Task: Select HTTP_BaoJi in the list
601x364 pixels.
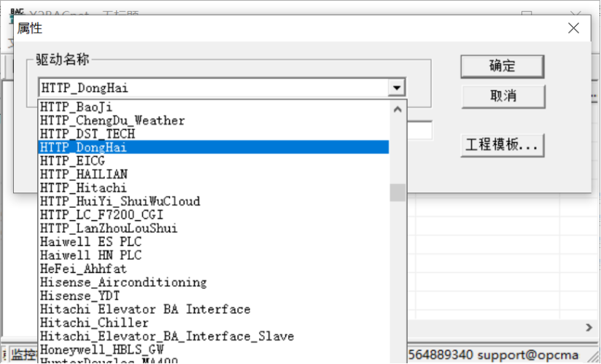Action: [x=214, y=107]
